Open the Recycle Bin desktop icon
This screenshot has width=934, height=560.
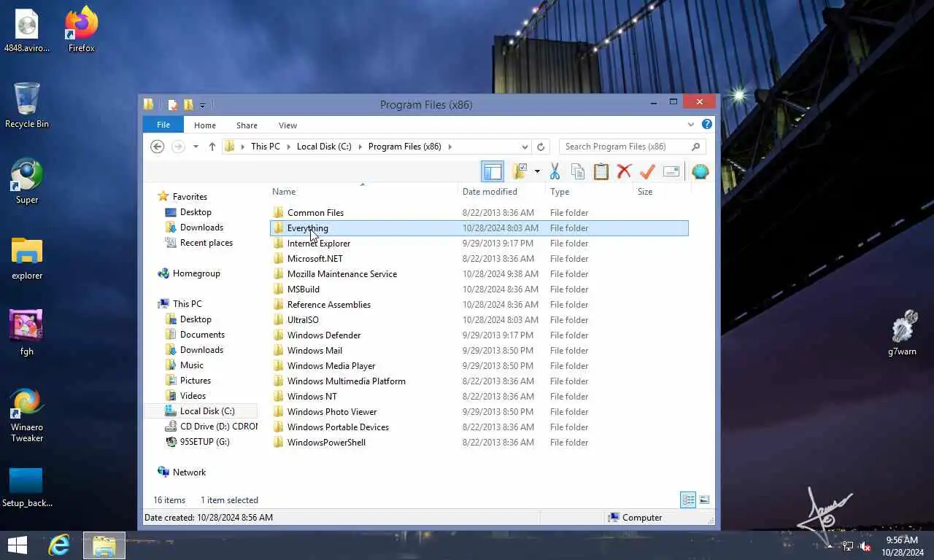(x=27, y=106)
